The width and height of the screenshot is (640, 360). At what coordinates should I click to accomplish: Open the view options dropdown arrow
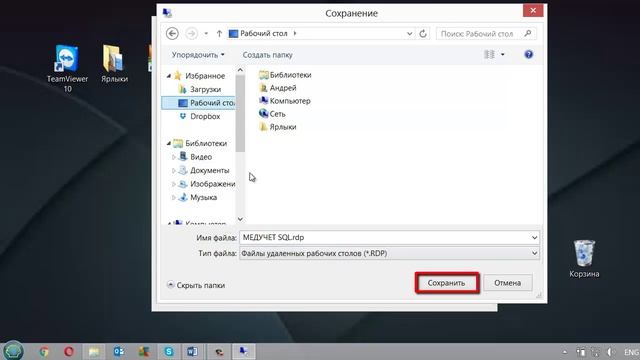[502, 54]
